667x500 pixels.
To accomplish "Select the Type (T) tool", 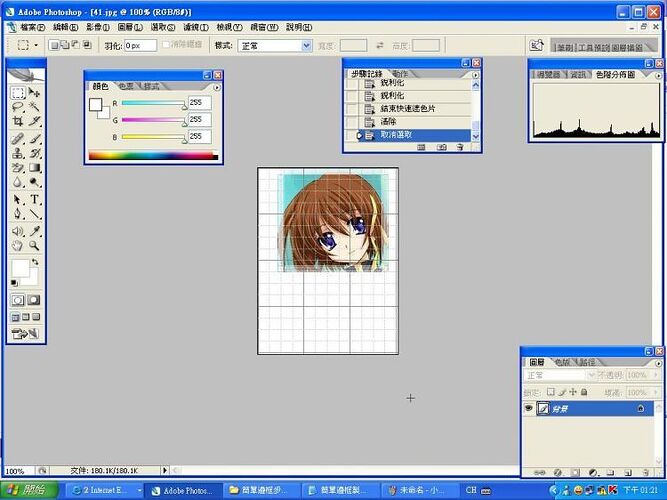I will pyautogui.click(x=35, y=199).
